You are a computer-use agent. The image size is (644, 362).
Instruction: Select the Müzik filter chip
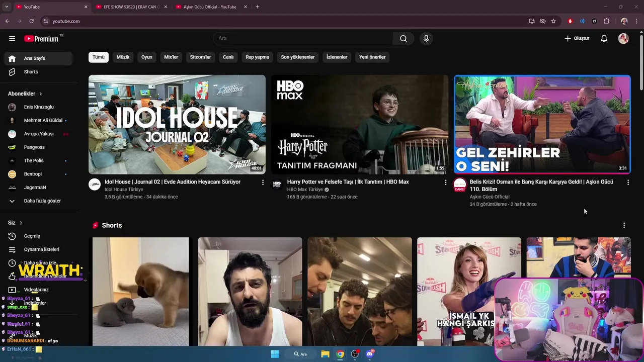pyautogui.click(x=123, y=57)
